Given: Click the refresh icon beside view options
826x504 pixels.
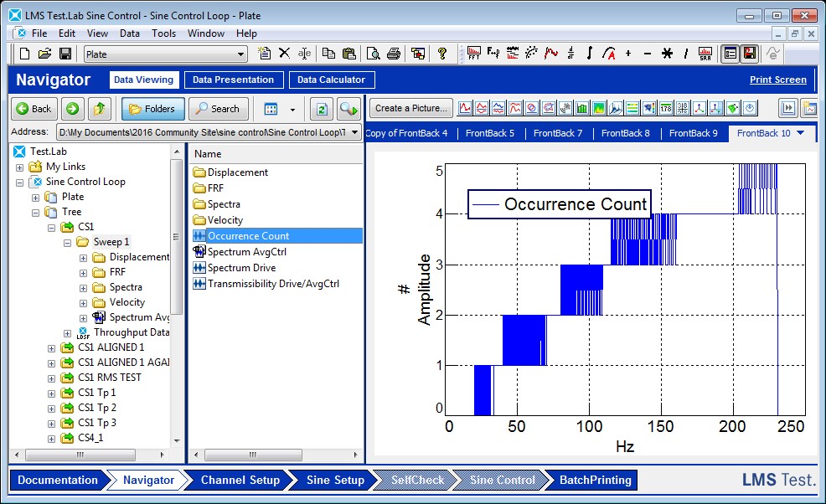Looking at the screenshot, I should (x=319, y=109).
